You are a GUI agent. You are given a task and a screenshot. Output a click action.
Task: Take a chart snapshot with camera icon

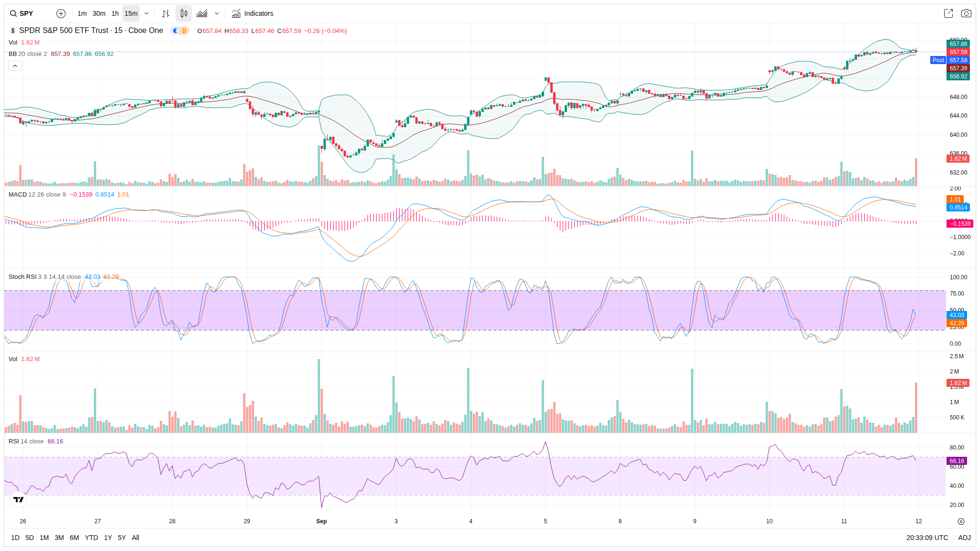click(x=966, y=13)
